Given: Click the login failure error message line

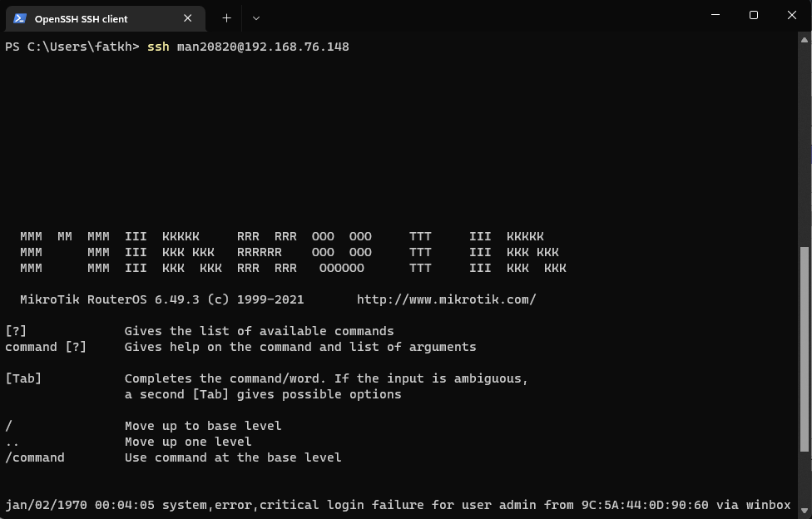Looking at the screenshot, I should tap(398, 505).
